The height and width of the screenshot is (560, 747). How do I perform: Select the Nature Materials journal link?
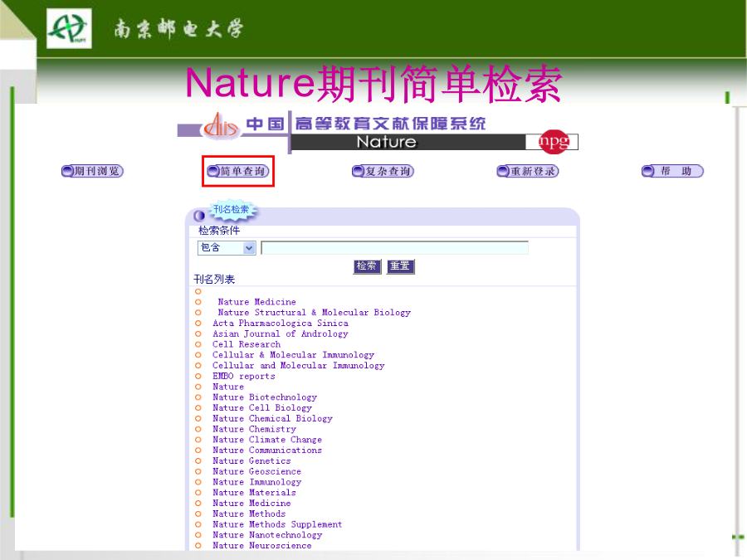coord(255,492)
